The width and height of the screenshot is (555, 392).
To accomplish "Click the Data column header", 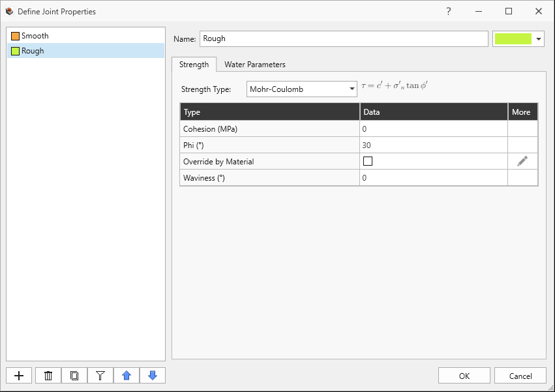I will 434,112.
